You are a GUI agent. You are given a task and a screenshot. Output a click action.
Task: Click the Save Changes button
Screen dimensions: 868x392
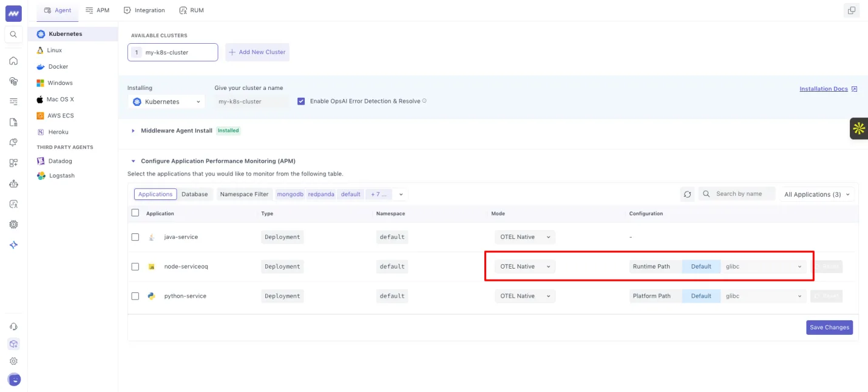829,328
